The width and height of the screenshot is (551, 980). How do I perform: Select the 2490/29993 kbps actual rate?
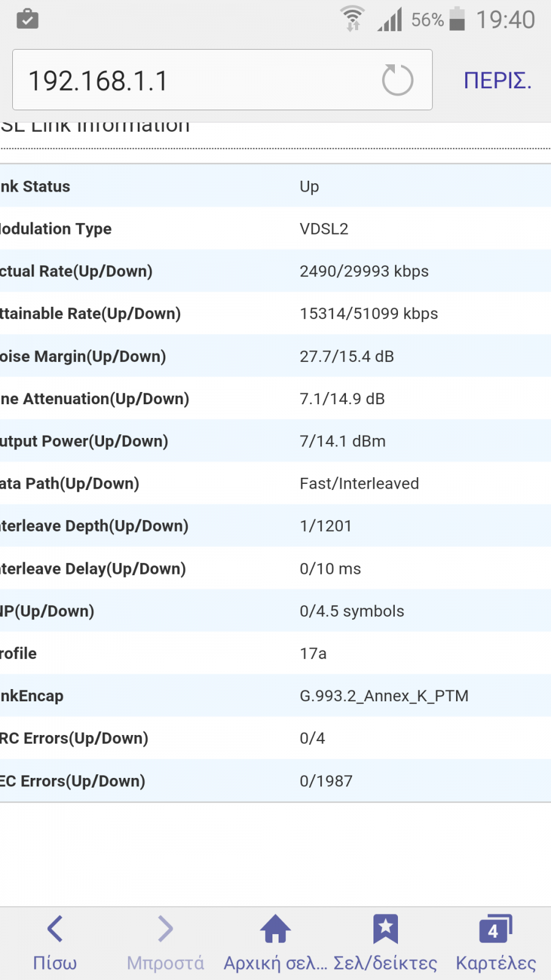pos(364,271)
